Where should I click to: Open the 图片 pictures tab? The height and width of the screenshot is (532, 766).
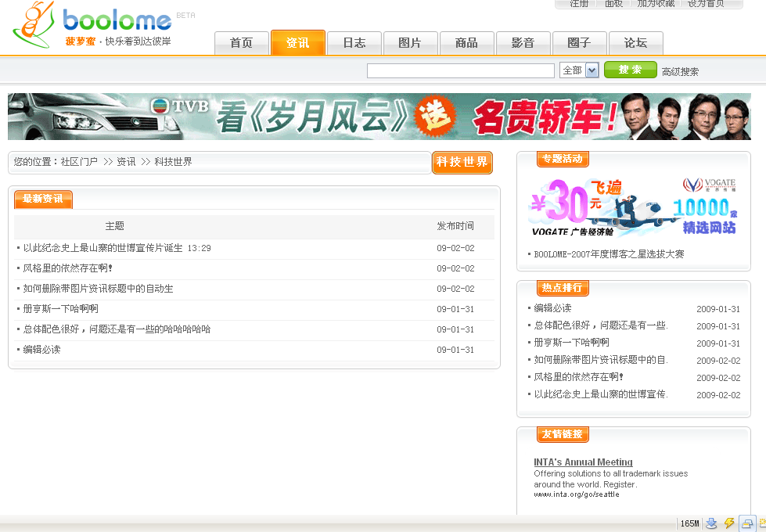pos(410,43)
